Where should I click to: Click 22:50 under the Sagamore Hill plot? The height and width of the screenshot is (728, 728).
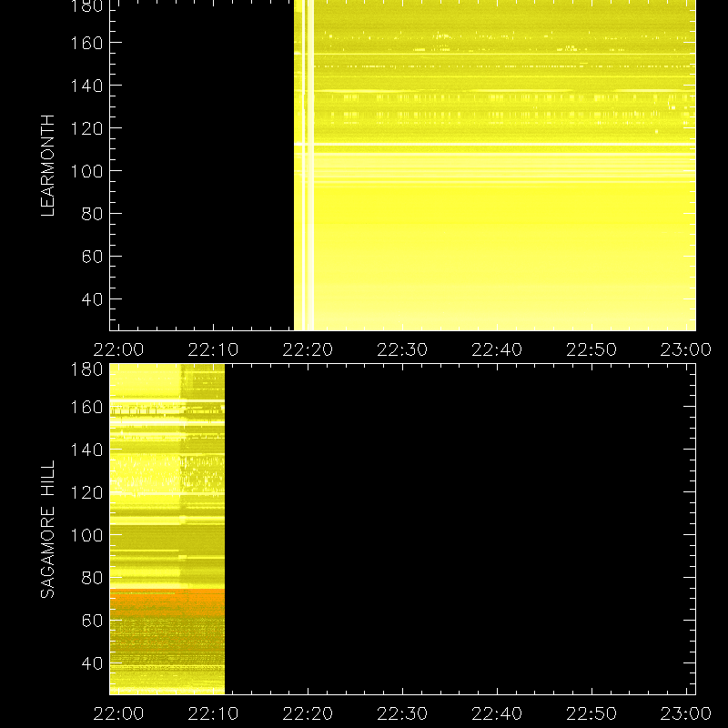click(x=591, y=713)
